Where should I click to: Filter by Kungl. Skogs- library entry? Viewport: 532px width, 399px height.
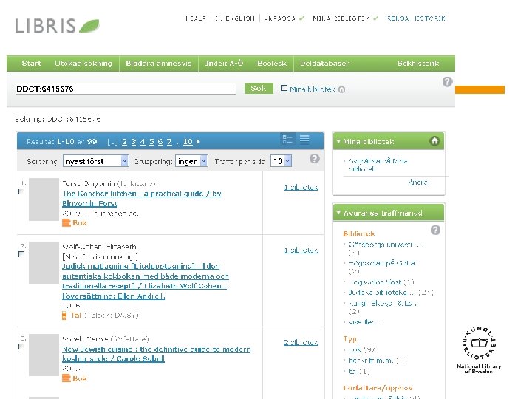click(x=383, y=307)
